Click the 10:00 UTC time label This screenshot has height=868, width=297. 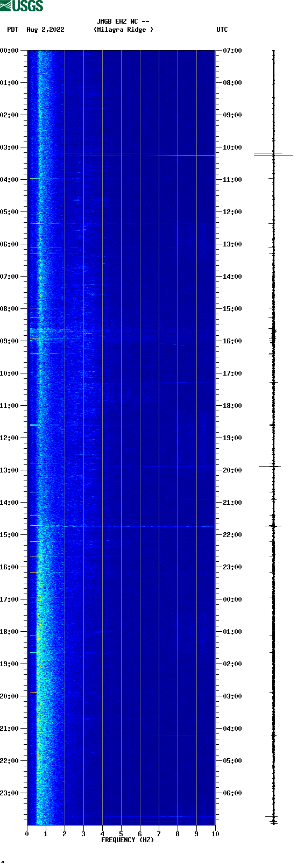(232, 147)
